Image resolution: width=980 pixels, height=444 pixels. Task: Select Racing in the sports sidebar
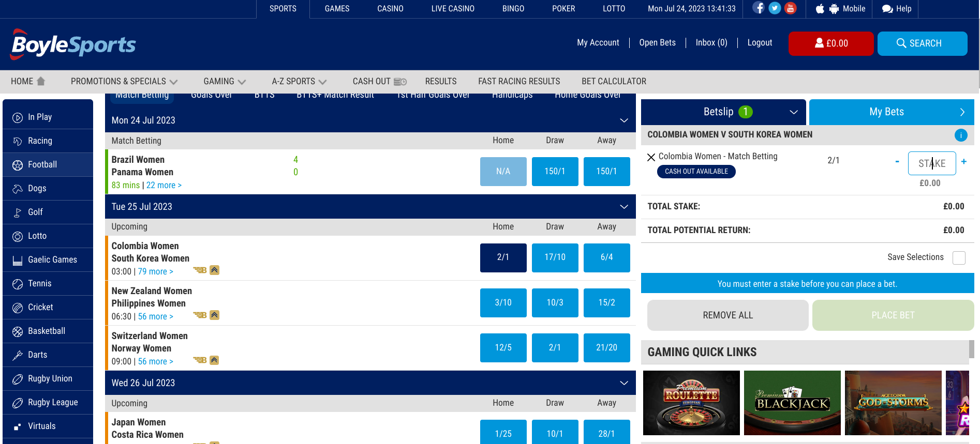(48, 141)
